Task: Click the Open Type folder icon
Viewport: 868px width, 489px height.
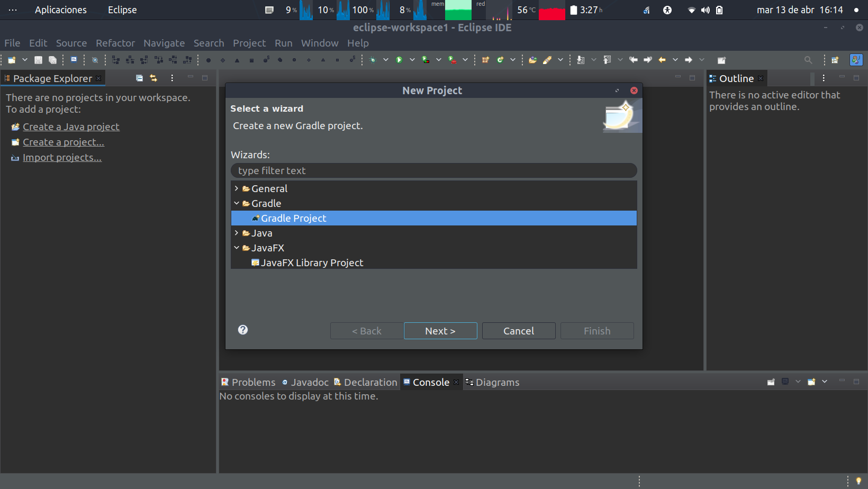Action: click(x=533, y=60)
